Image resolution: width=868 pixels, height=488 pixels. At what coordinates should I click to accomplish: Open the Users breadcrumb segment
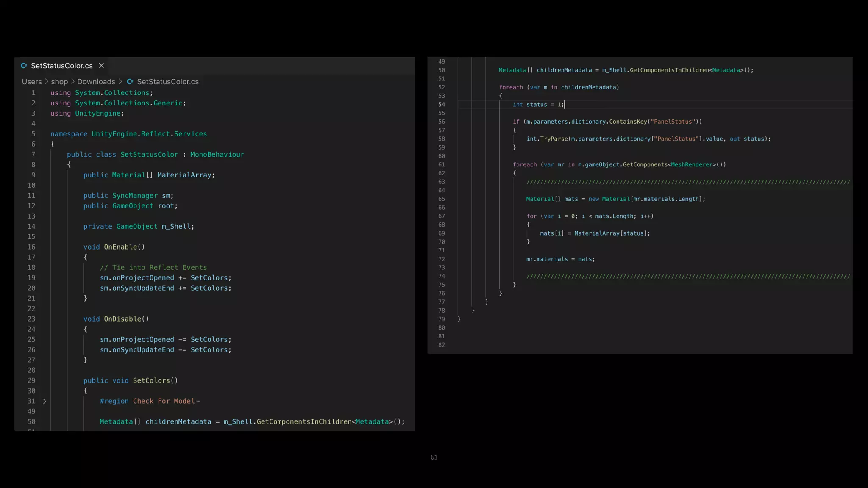32,82
